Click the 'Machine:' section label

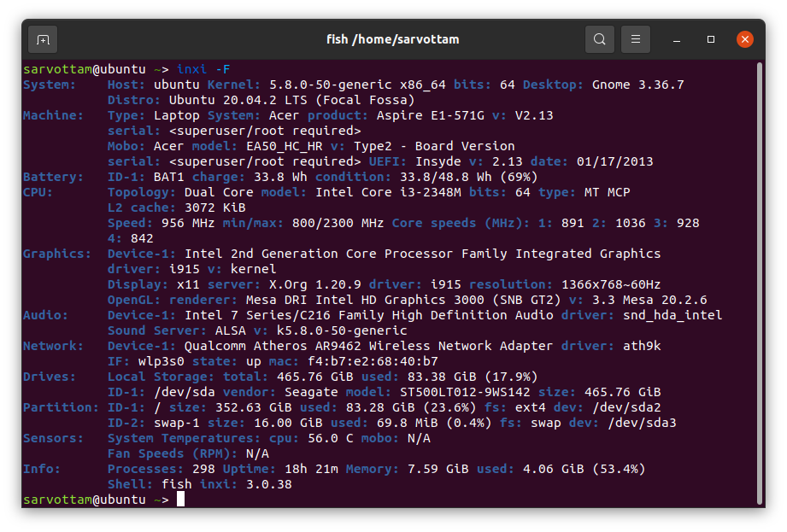[53, 115]
